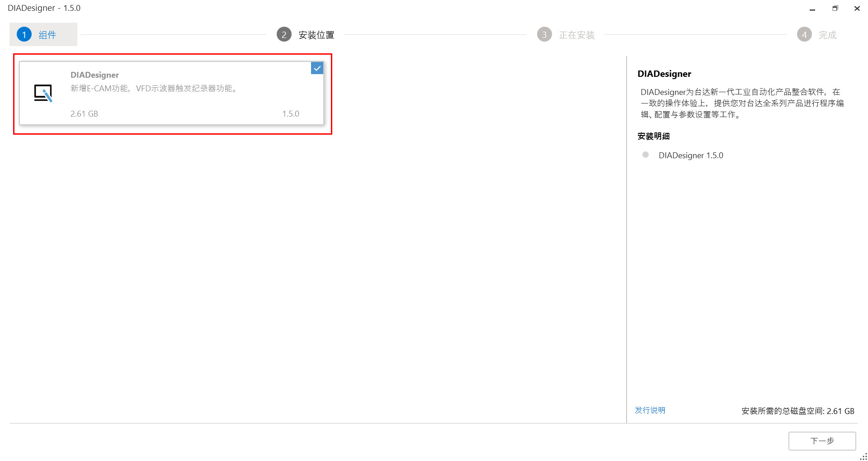Click the DIADesigner 1.5.0 entry under 安装明细
Viewport: 868px width, 461px height.
pyautogui.click(x=691, y=155)
